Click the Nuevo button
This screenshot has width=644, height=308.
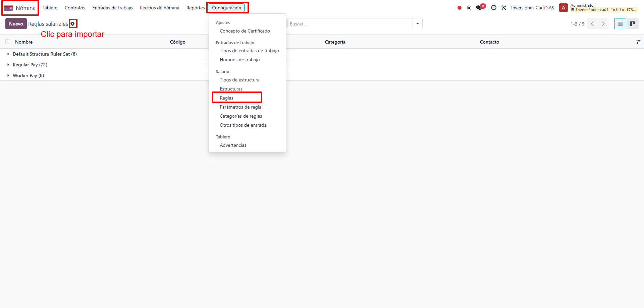click(x=16, y=24)
